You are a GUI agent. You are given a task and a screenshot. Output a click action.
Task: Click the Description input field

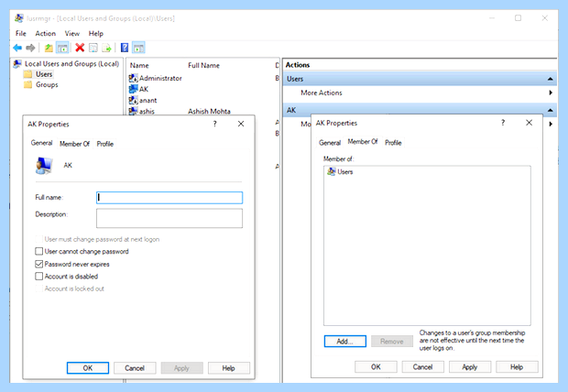tap(169, 218)
